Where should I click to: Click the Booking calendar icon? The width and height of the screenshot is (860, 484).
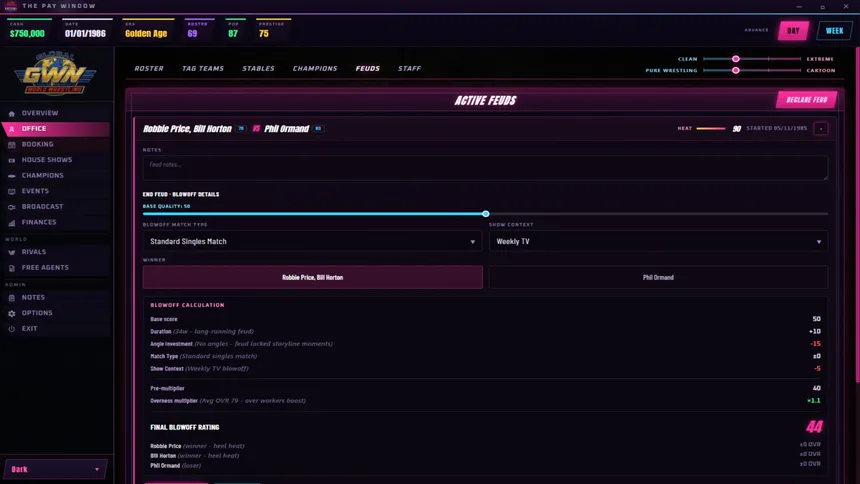pos(12,145)
